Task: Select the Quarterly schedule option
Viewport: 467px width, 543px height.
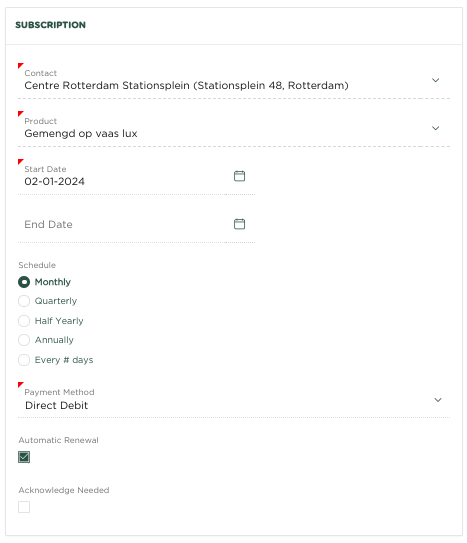Action: (24, 301)
